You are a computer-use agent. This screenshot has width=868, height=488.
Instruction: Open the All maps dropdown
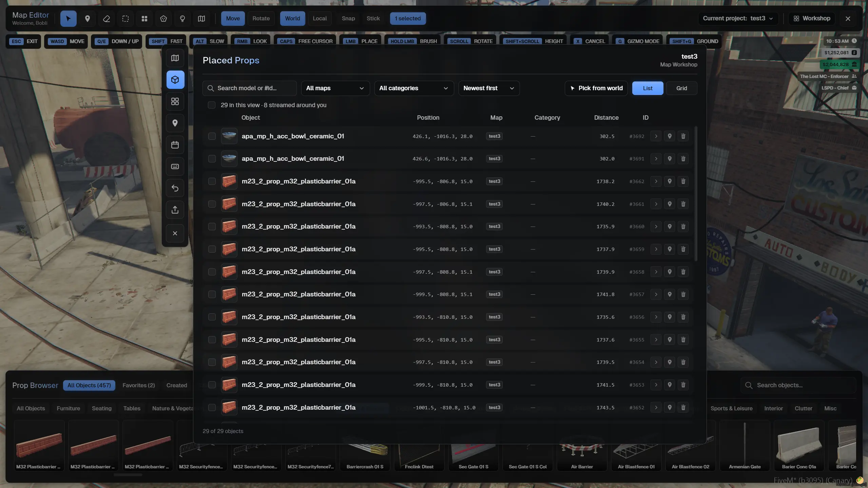coord(335,88)
